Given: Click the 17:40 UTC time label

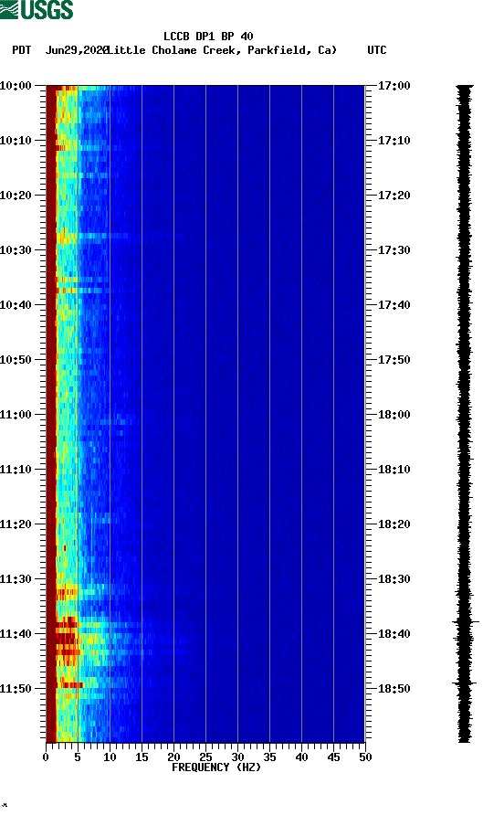Looking at the screenshot, I should pyautogui.click(x=394, y=305).
